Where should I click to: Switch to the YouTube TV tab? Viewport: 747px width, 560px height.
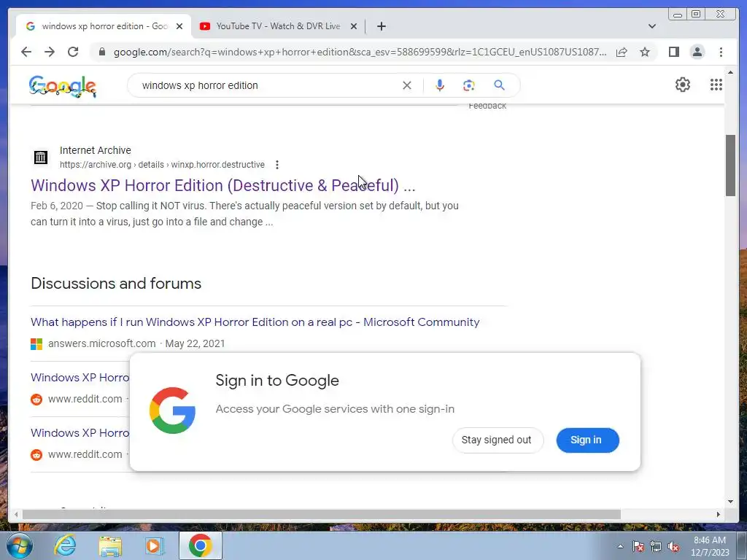point(278,26)
